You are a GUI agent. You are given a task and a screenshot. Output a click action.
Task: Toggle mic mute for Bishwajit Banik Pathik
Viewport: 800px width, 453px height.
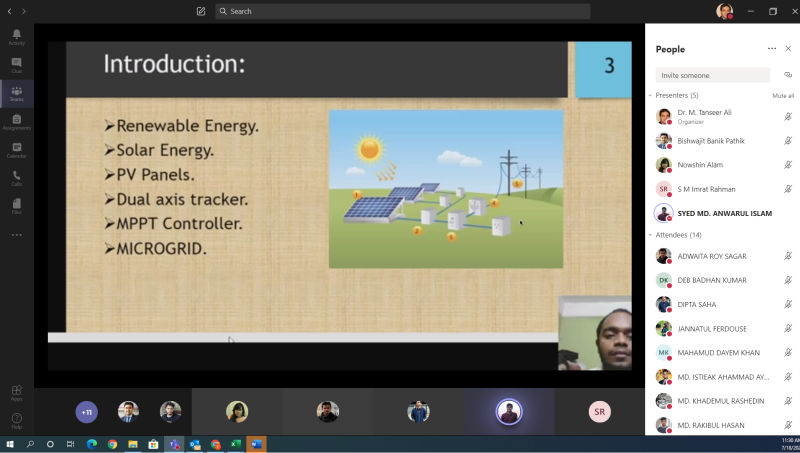point(788,141)
